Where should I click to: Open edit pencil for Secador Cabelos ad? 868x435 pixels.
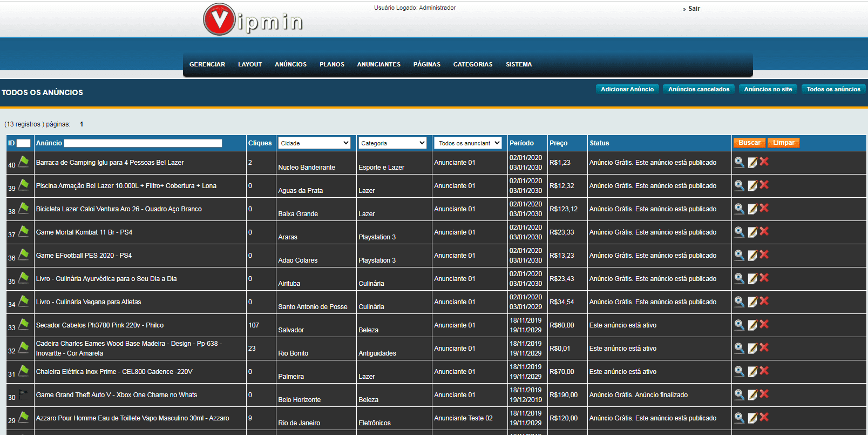coord(752,325)
